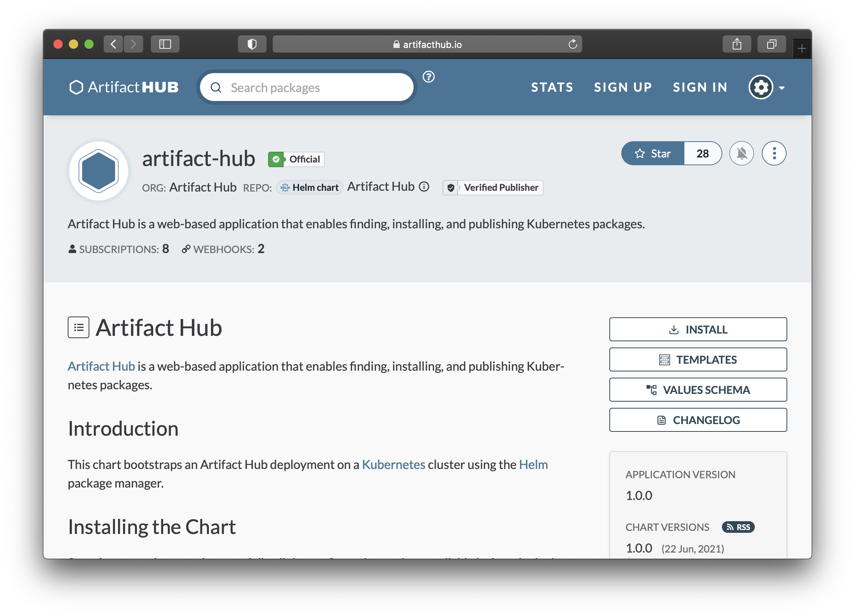
Task: Click VALUES SCHEMA button to view schema
Action: pos(697,390)
